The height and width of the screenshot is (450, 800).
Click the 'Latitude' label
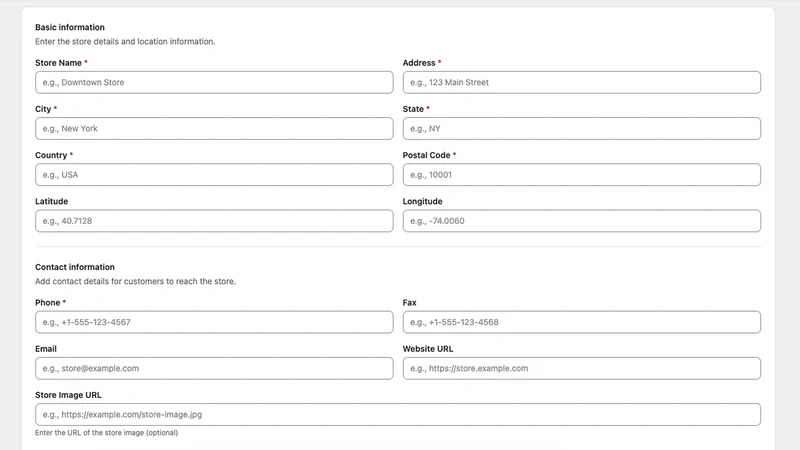click(x=52, y=201)
